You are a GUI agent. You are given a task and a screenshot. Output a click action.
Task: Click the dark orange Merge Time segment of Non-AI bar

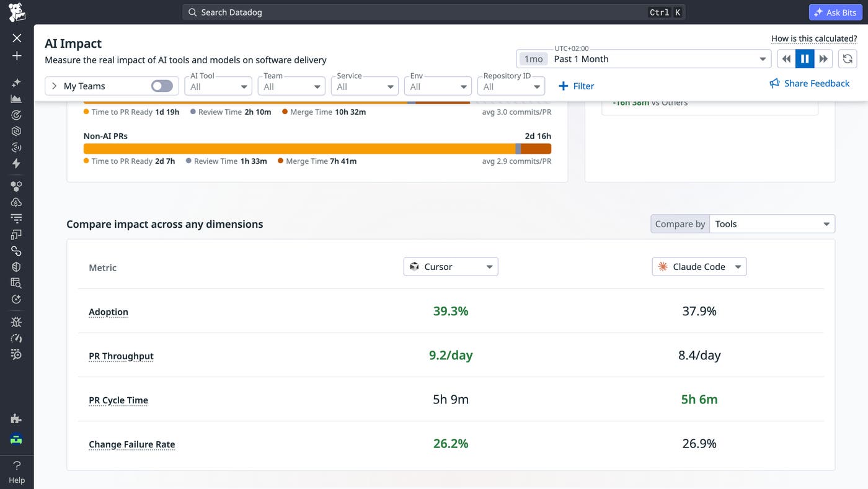tap(536, 149)
